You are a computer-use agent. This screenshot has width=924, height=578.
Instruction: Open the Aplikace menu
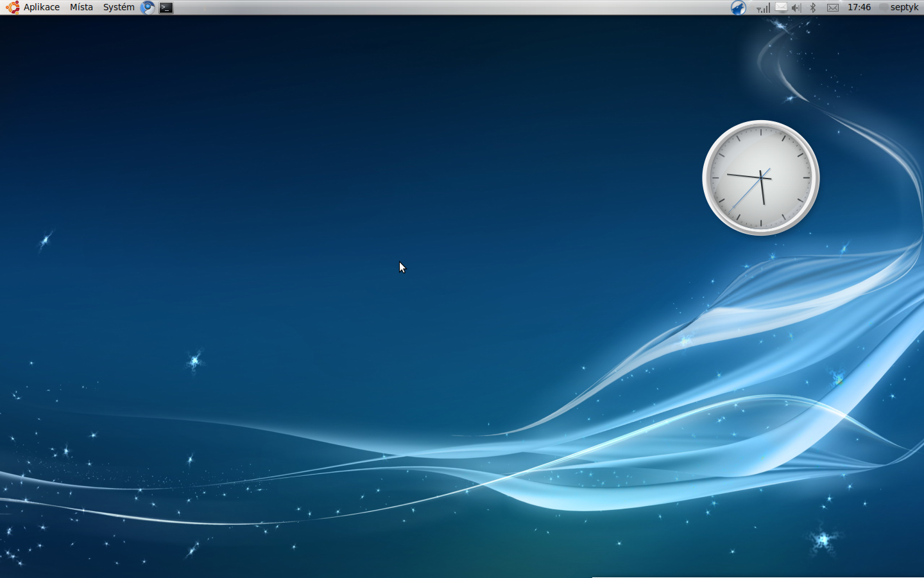coord(42,7)
